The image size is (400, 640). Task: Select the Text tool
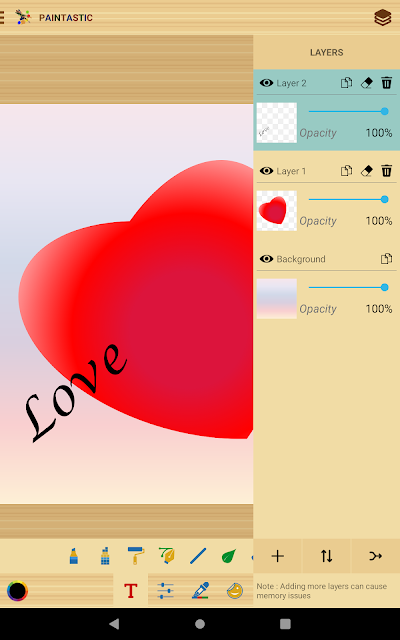click(131, 591)
